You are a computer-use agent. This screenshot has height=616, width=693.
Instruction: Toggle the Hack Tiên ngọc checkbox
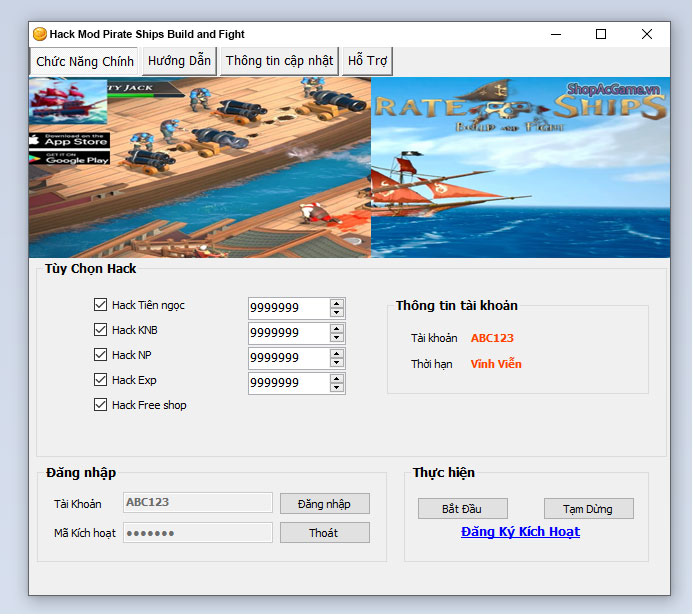tap(100, 304)
